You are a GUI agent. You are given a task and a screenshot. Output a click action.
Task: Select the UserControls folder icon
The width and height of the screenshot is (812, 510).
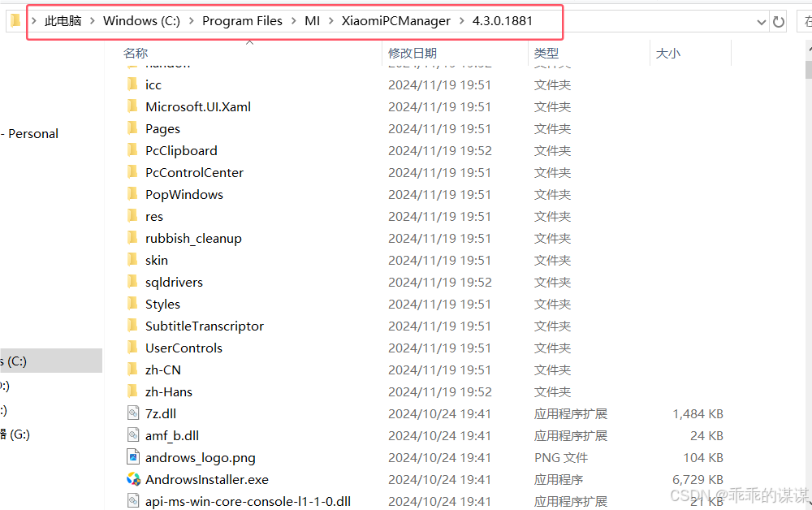click(132, 348)
